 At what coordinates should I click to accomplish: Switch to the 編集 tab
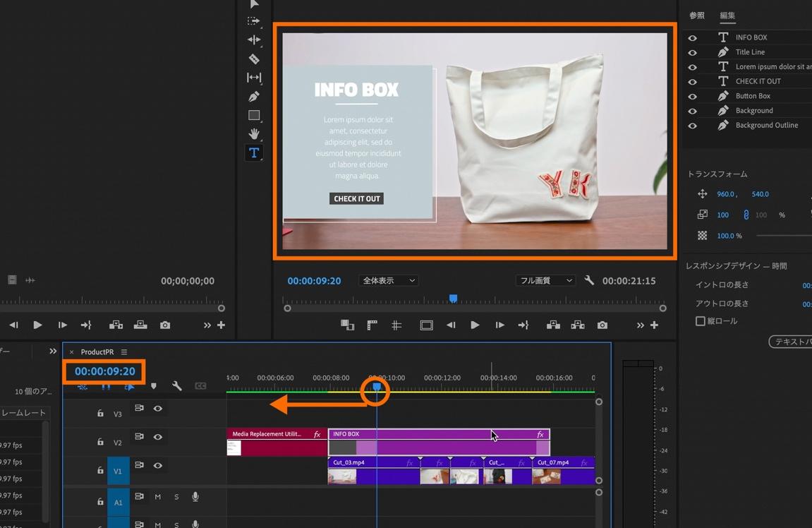[x=727, y=16]
